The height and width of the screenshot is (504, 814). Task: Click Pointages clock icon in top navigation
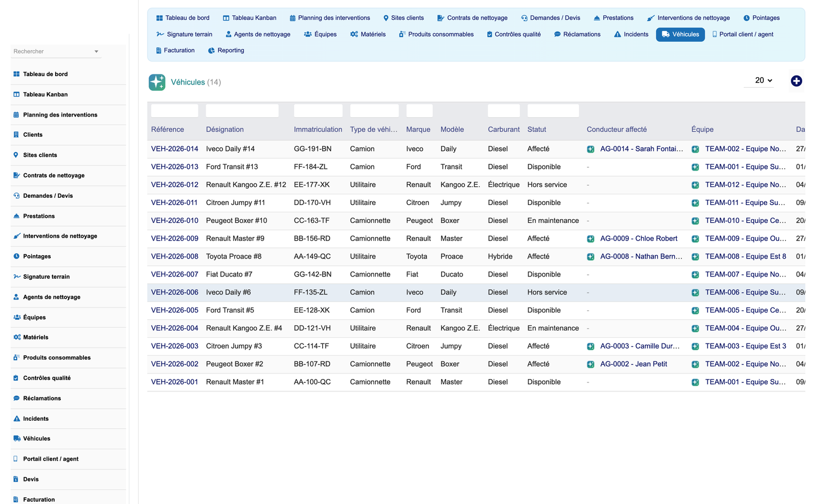[x=746, y=18]
